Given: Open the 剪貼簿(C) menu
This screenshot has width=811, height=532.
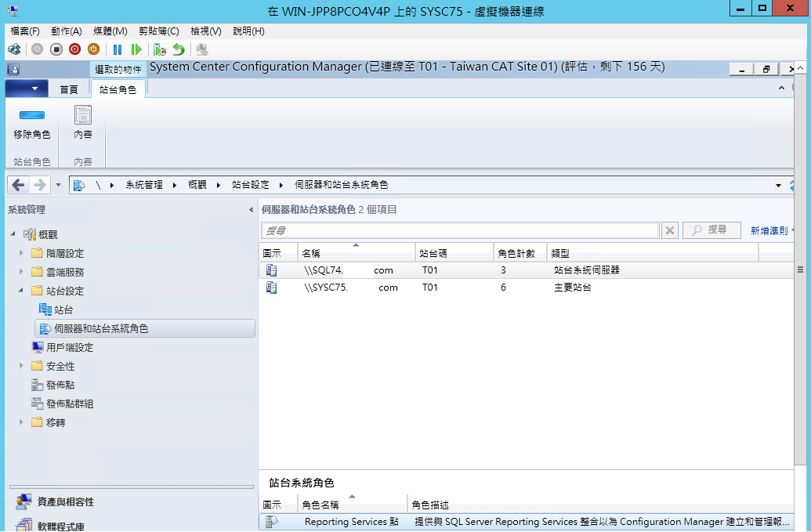Looking at the screenshot, I should tap(159, 31).
